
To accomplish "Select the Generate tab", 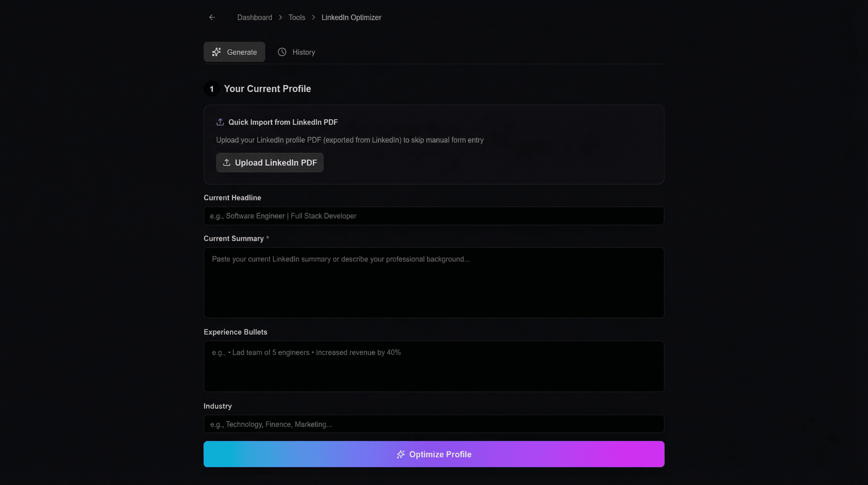I will [x=234, y=51].
